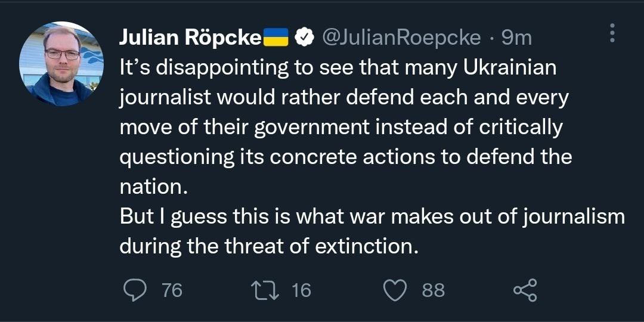Visit the @JulianRoepcke handle link
The image size is (644, 322).
click(401, 38)
